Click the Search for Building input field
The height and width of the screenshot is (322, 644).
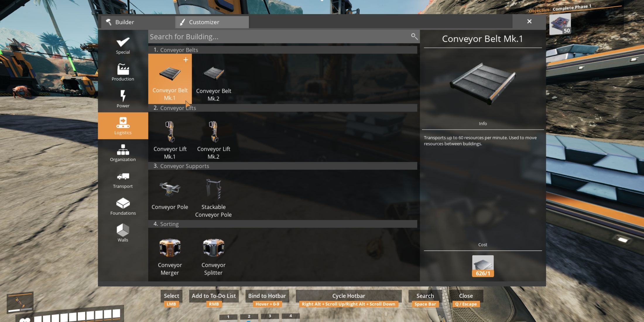pos(283,37)
